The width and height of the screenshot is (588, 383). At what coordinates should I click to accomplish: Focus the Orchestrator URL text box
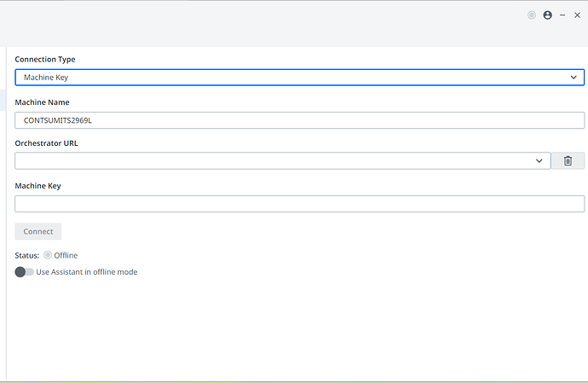(273, 160)
